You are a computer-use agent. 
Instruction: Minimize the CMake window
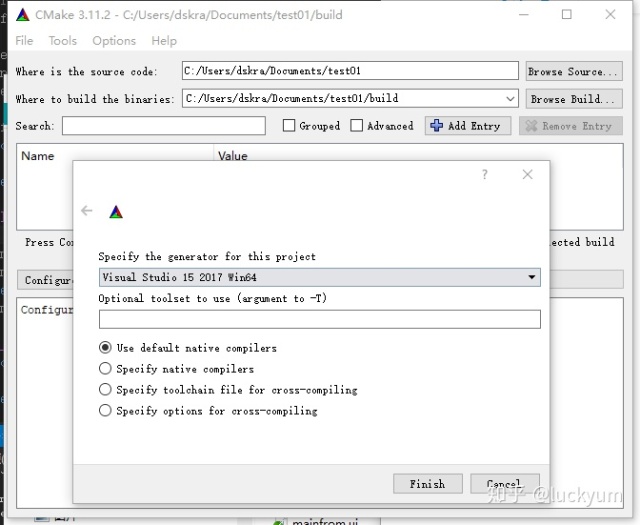click(x=524, y=15)
